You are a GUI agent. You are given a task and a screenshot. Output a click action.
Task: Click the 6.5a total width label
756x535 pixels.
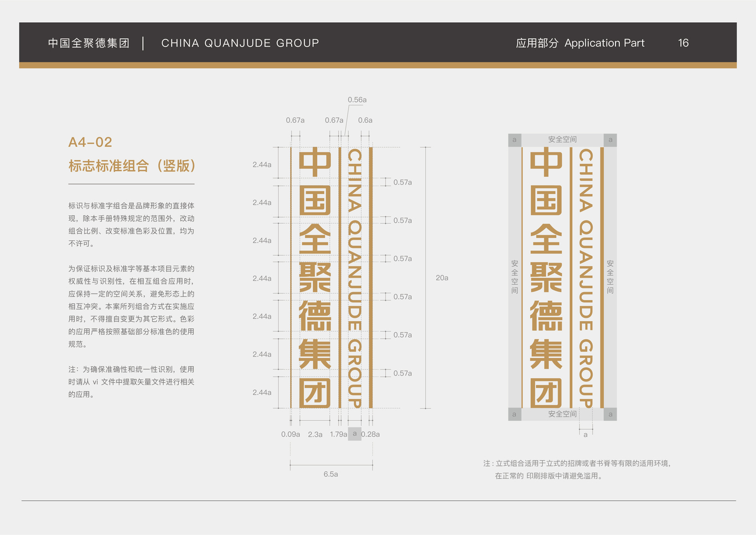coord(331,474)
